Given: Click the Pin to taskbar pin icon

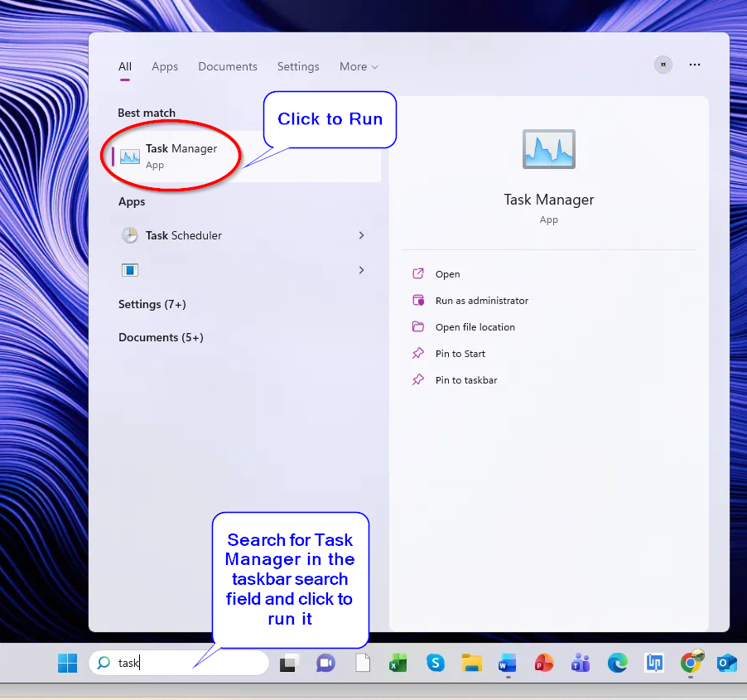Looking at the screenshot, I should click(x=417, y=379).
